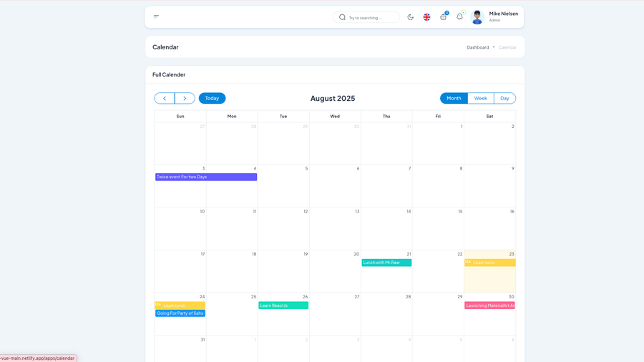Open the notifications bell
Screen dimensions: 644x362
point(459,16)
